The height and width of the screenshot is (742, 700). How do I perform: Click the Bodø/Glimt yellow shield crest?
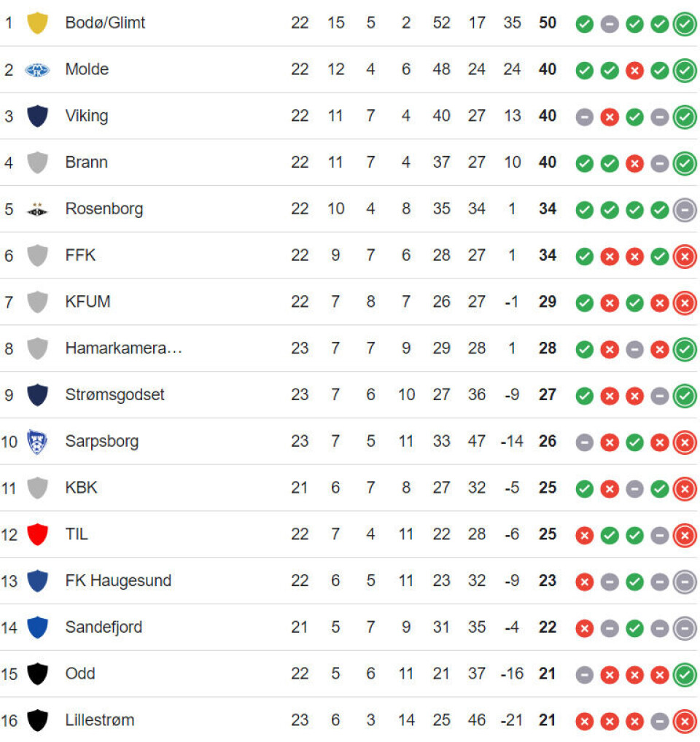37,23
